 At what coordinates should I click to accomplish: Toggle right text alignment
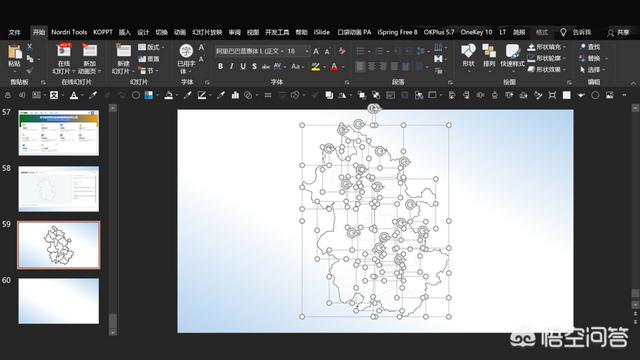point(383,66)
